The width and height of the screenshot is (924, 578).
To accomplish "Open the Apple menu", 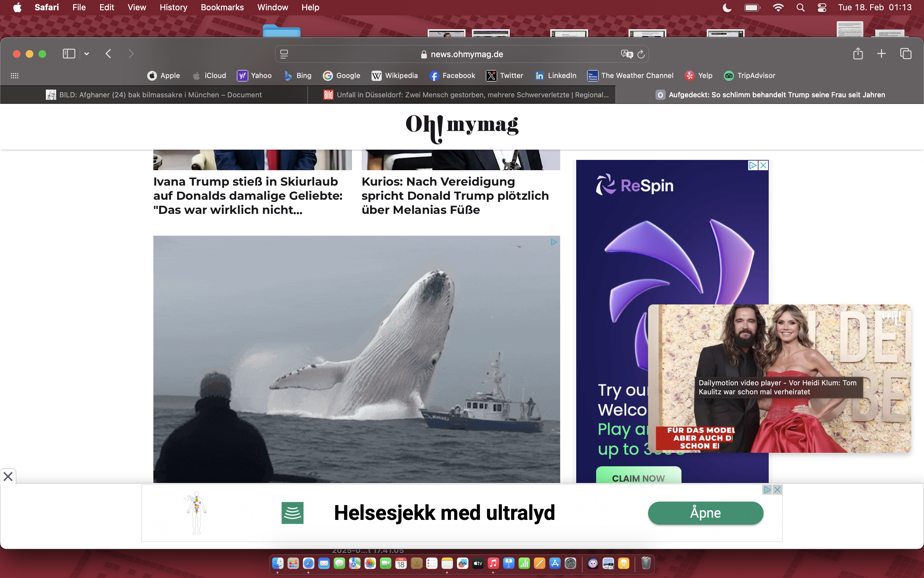I will pyautogui.click(x=17, y=7).
